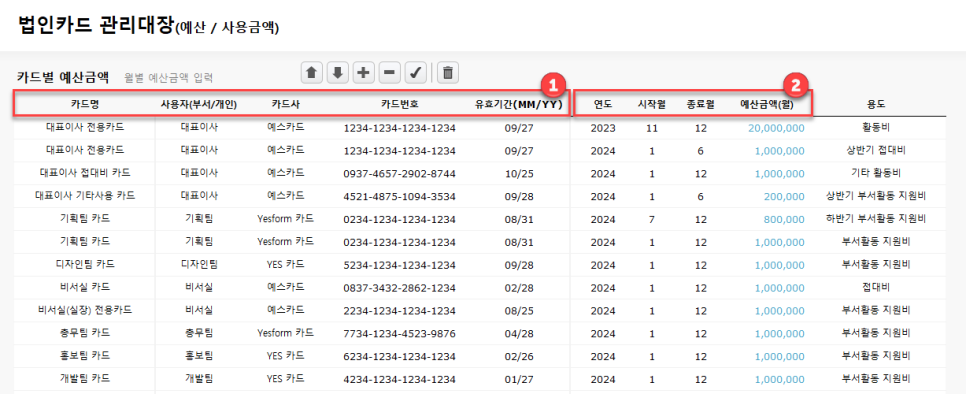966x394 pixels.
Task: Select card number 5234-1234-1234-1234
Action: point(399,265)
